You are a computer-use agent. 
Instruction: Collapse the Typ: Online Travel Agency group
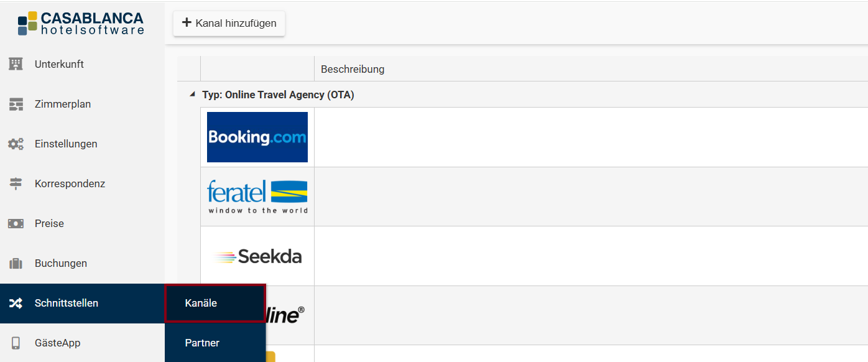192,95
